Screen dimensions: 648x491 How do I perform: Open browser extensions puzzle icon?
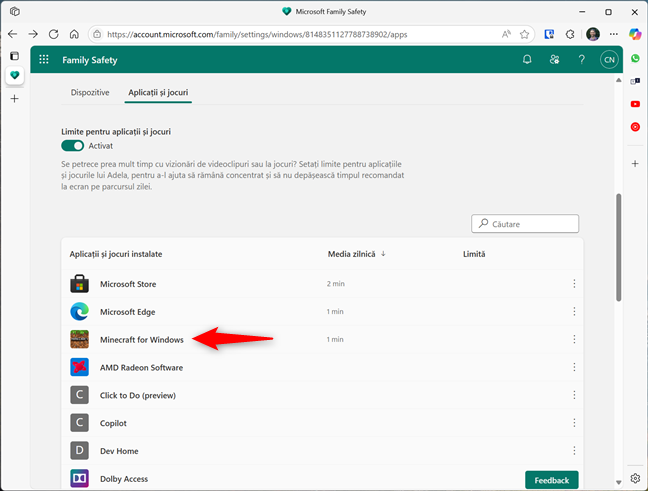(x=570, y=34)
